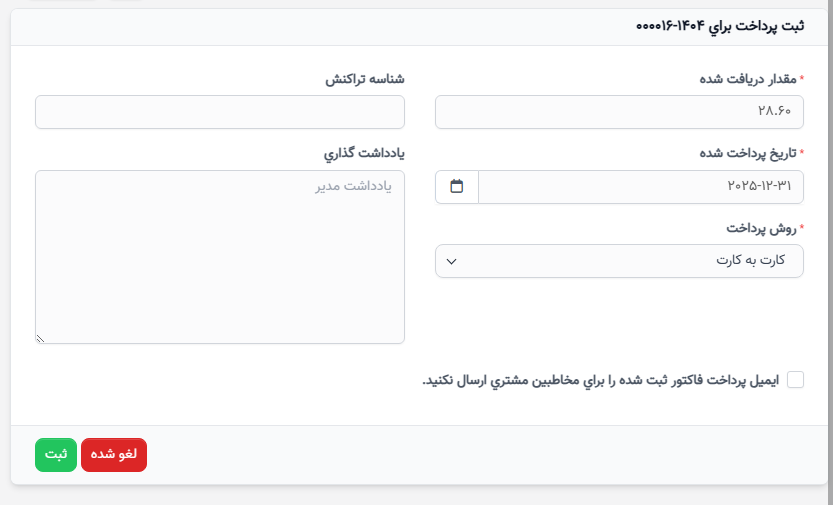Screen dimensions: 833x505
Task: Grab the notes textarea resize handle
Action: [40, 338]
